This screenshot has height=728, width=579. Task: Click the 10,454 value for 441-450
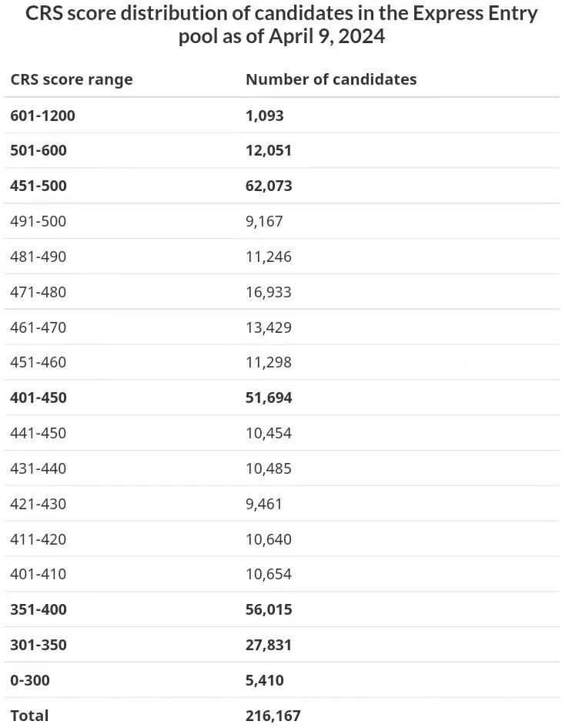point(269,433)
